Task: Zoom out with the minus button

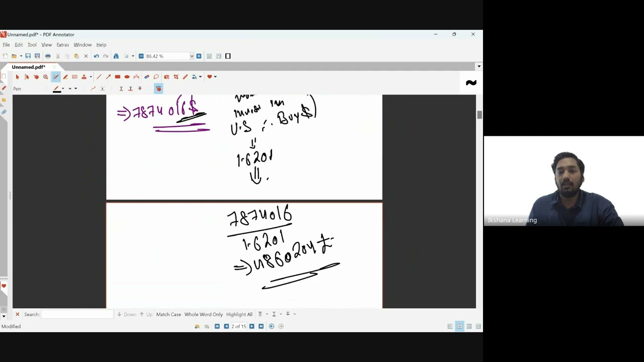Action: [x=141, y=56]
